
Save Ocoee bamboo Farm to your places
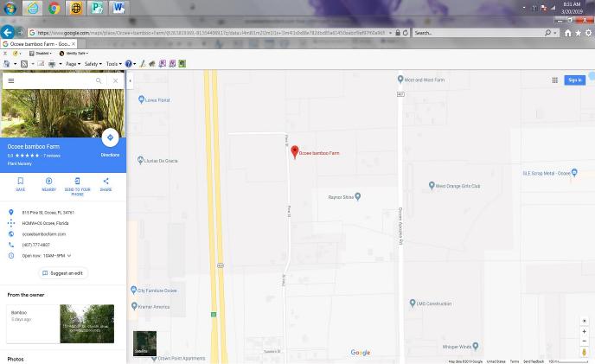coord(20,182)
